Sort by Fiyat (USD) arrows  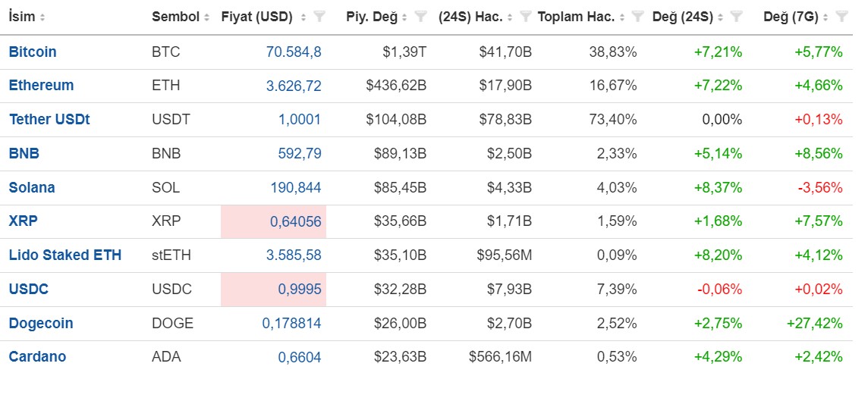[303, 17]
